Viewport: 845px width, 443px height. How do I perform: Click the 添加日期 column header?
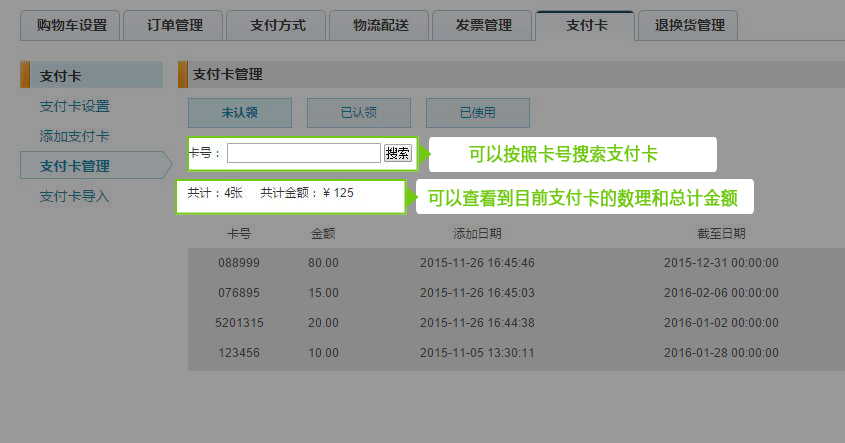(477, 233)
